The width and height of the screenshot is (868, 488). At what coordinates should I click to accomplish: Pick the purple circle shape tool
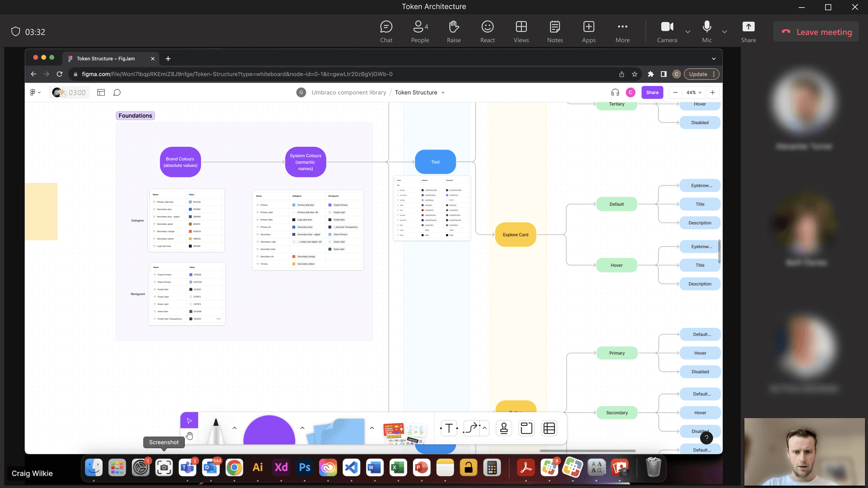point(269,431)
